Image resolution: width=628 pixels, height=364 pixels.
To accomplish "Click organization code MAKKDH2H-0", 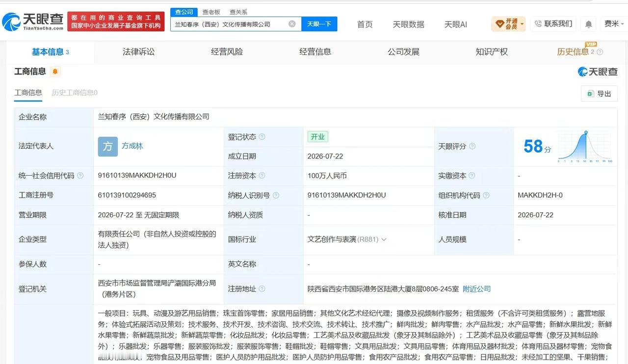I will [x=540, y=195].
